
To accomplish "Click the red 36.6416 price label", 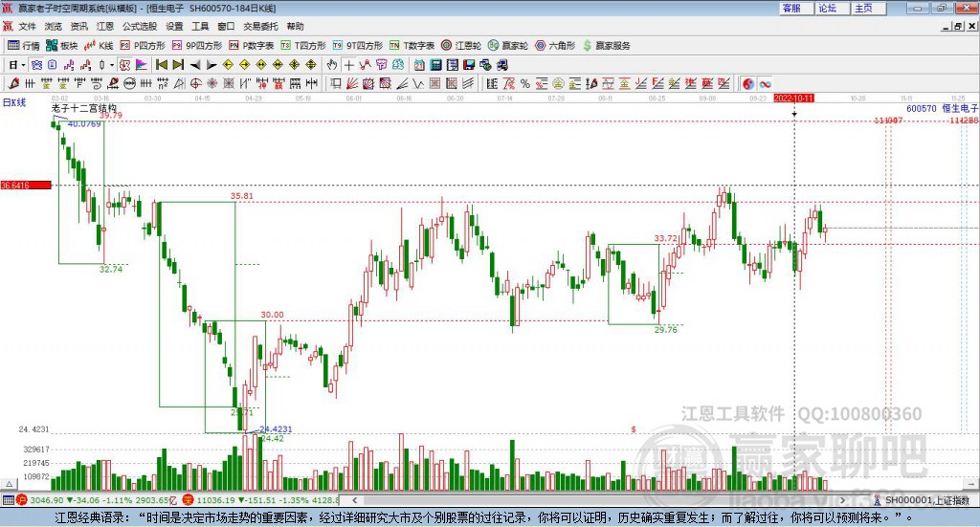I will (x=26, y=186).
